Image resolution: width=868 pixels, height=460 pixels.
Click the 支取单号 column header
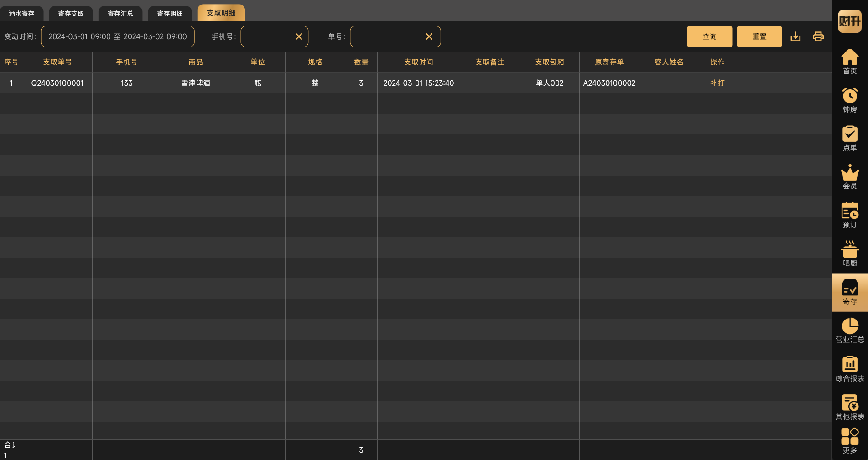pyautogui.click(x=57, y=62)
